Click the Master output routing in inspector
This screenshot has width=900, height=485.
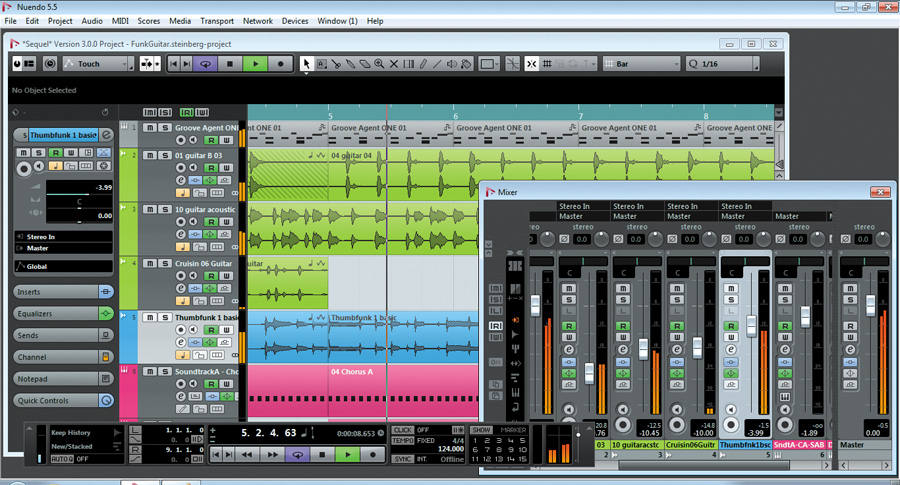64,248
